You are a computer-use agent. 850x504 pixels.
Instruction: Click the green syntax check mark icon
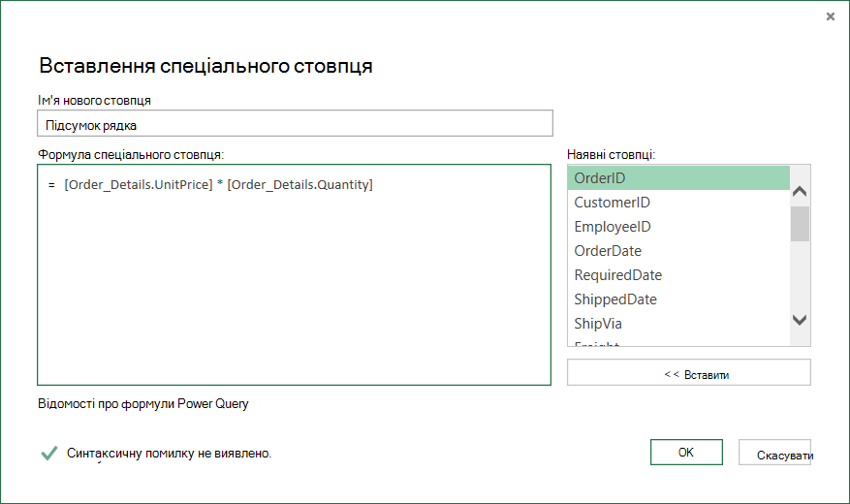[x=49, y=453]
